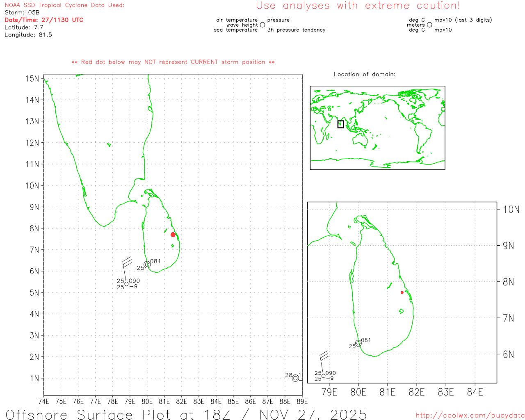Click the 74E longitude label
The height and width of the screenshot is (420, 525).
pyautogui.click(x=43, y=401)
